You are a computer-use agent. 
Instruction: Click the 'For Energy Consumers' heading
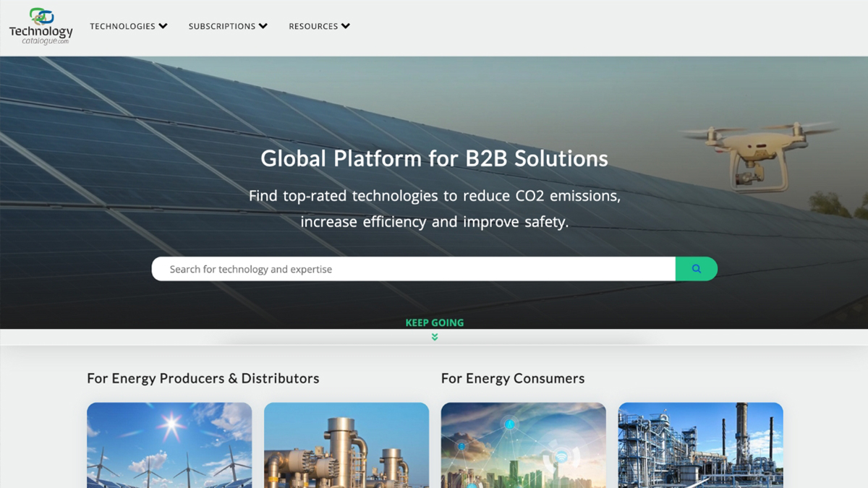pos(513,378)
